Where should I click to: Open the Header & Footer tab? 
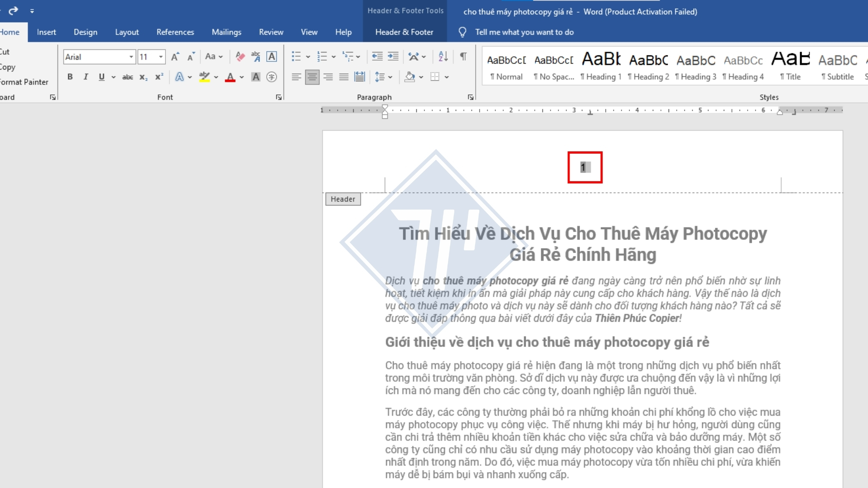404,32
